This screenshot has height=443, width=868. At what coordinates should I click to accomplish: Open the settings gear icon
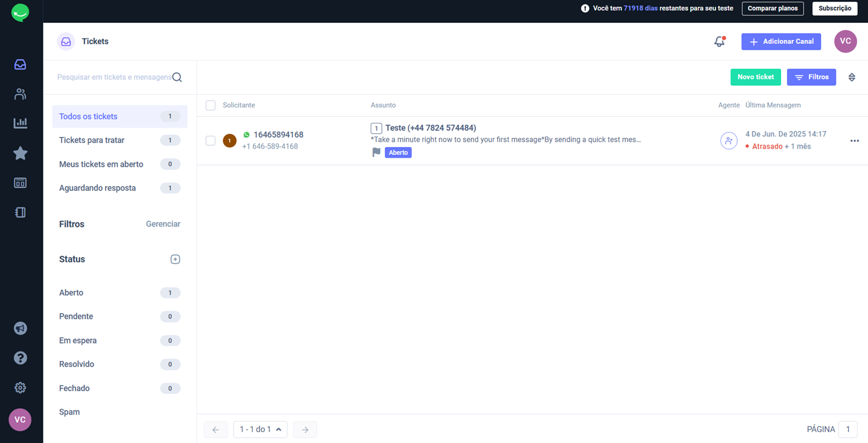click(21, 388)
